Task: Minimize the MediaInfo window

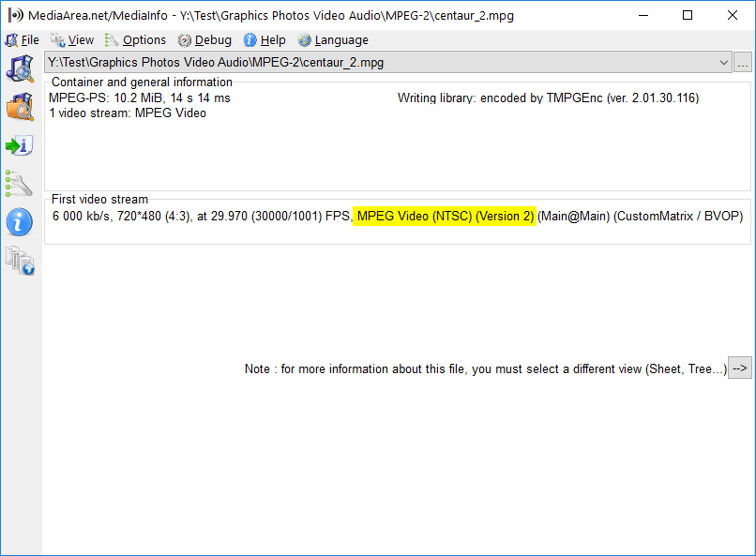Action: click(x=643, y=15)
